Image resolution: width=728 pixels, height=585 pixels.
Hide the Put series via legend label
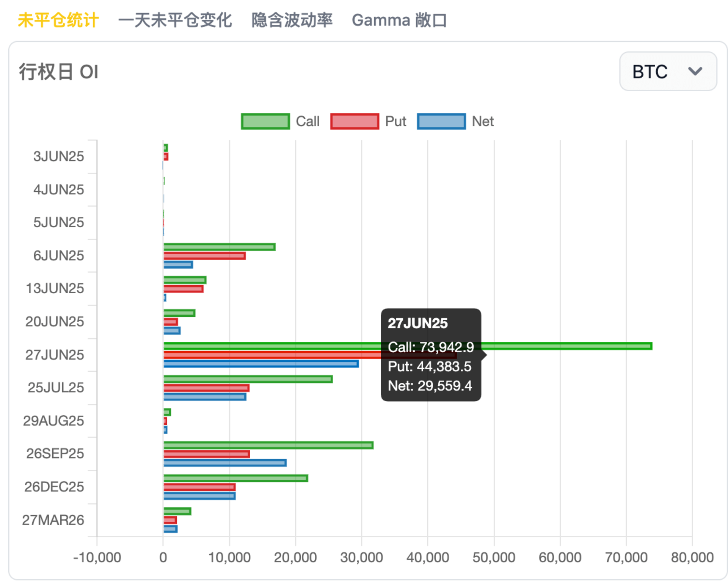tap(395, 122)
